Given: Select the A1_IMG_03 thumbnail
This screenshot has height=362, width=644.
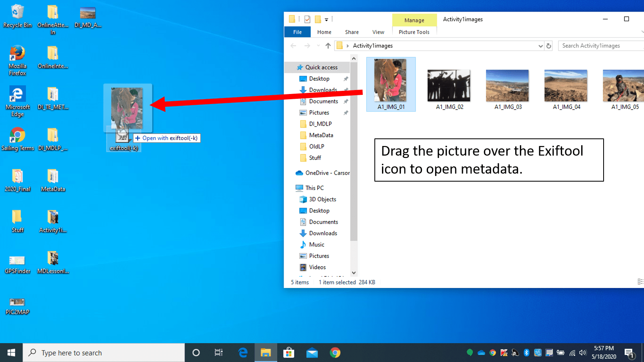Looking at the screenshot, I should coord(507,89).
